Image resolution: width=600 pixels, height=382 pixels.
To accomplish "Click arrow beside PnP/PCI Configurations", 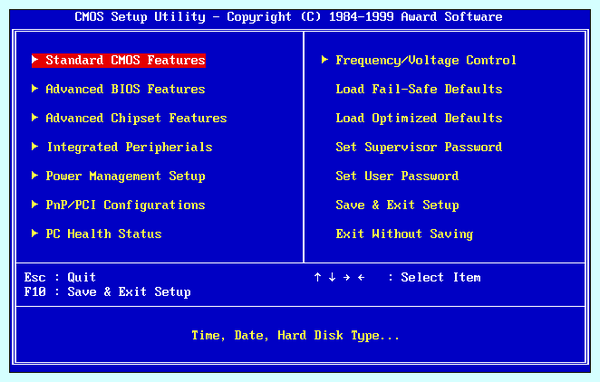I will pos(35,204).
